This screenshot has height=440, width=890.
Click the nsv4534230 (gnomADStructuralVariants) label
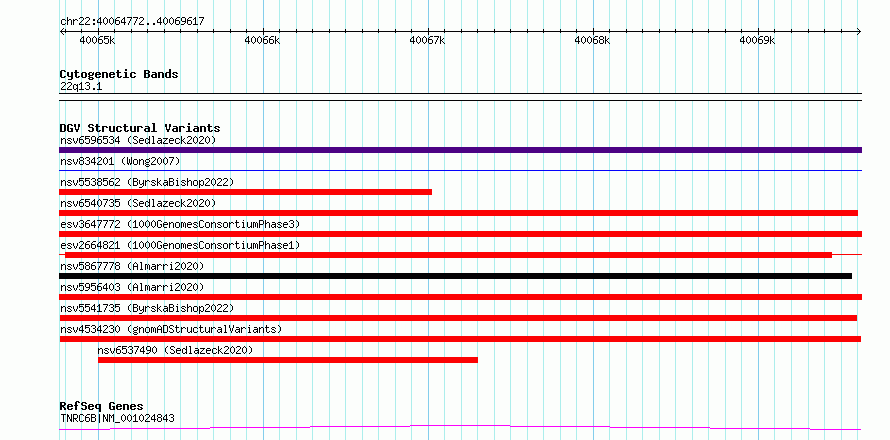171,329
